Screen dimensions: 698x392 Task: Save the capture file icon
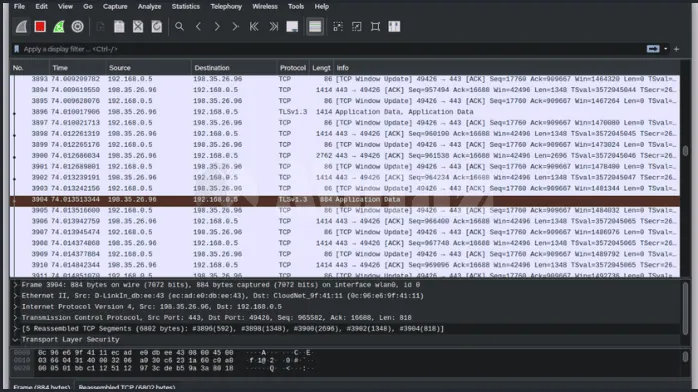click(119, 27)
